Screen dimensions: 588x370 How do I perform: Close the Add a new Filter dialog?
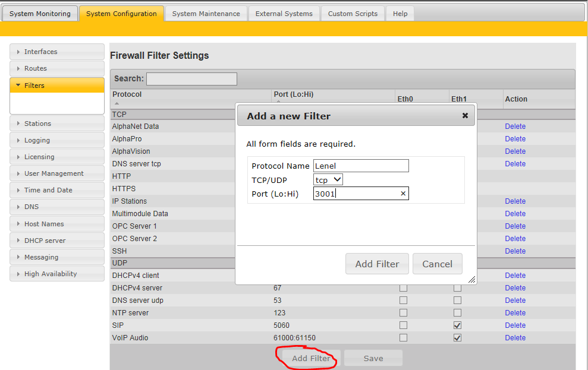click(465, 116)
